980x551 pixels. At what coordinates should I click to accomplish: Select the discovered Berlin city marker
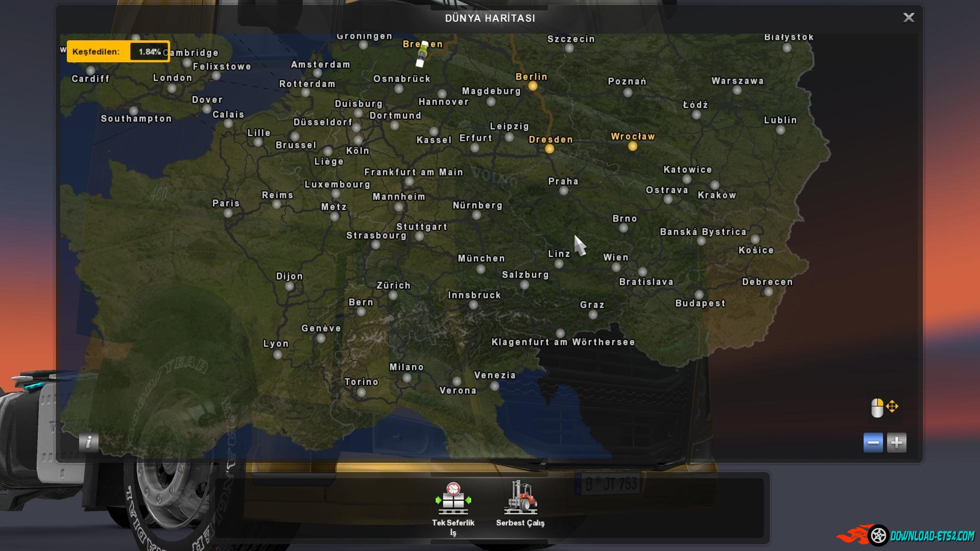pyautogui.click(x=532, y=86)
